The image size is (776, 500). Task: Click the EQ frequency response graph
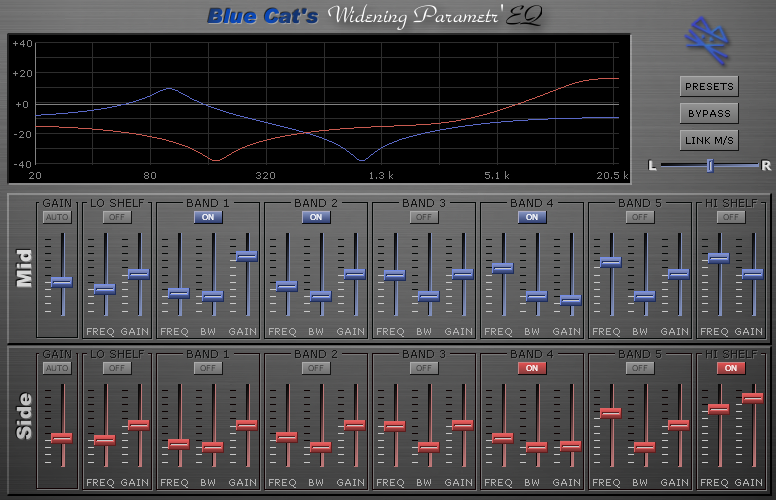pos(319,109)
